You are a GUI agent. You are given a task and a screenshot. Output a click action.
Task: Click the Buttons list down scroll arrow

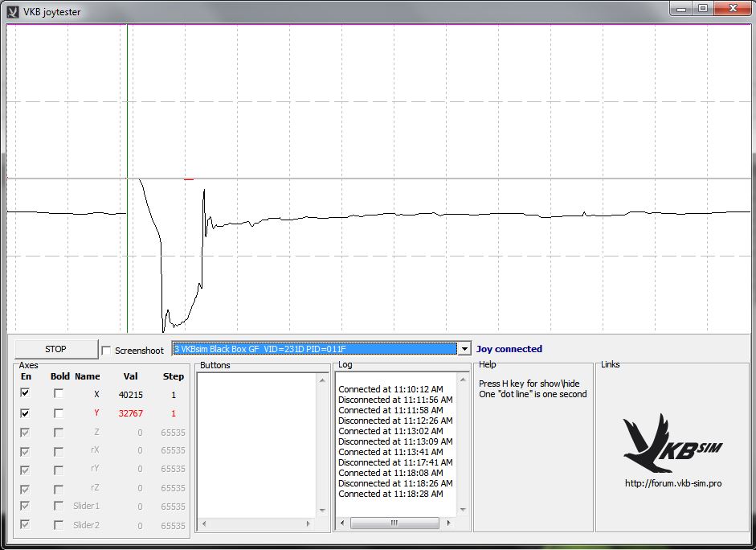tap(322, 511)
